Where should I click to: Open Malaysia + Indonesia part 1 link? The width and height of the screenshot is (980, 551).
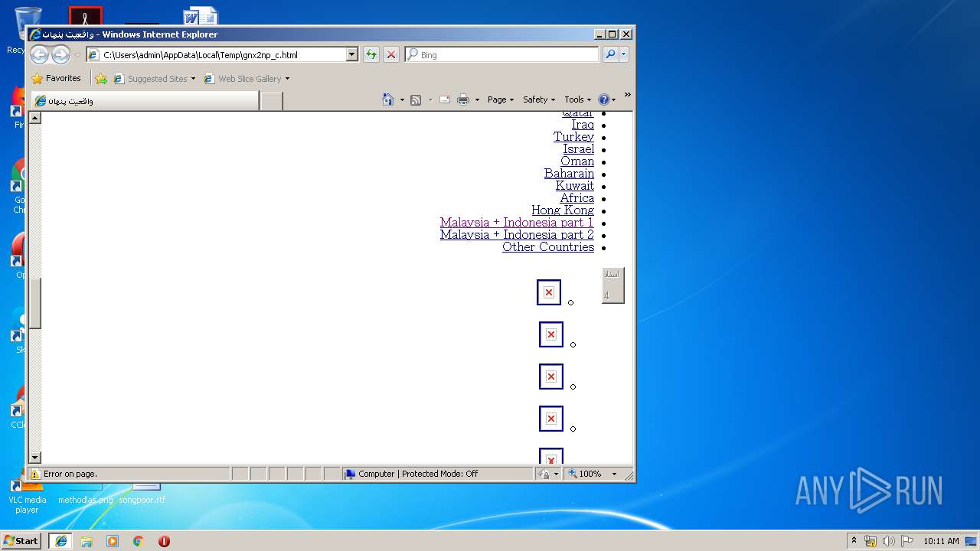click(x=517, y=222)
